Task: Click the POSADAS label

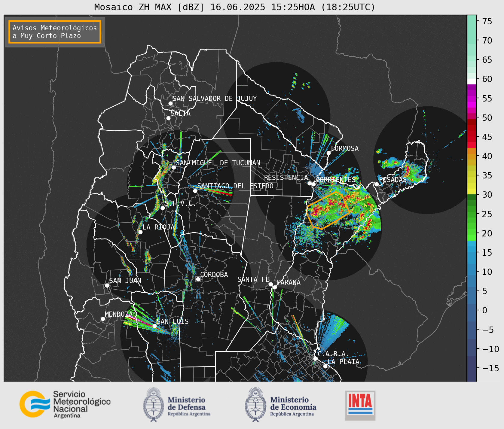Action: point(393,180)
